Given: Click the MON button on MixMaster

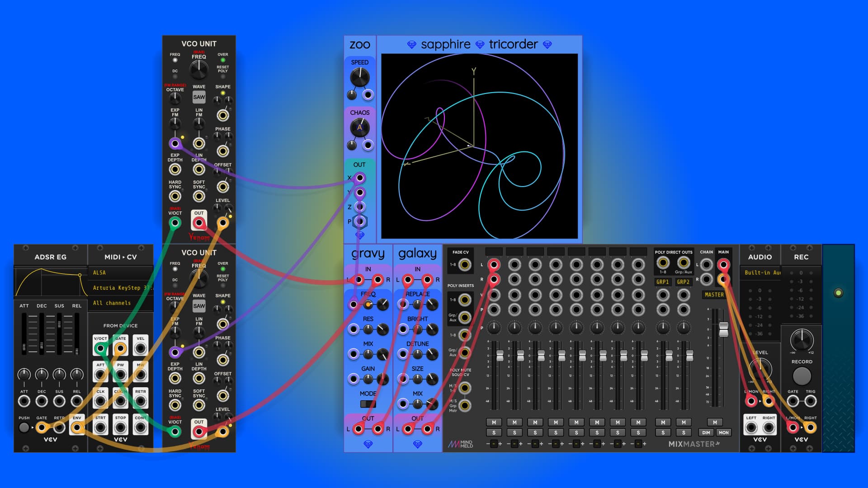Looking at the screenshot, I should pos(723,433).
